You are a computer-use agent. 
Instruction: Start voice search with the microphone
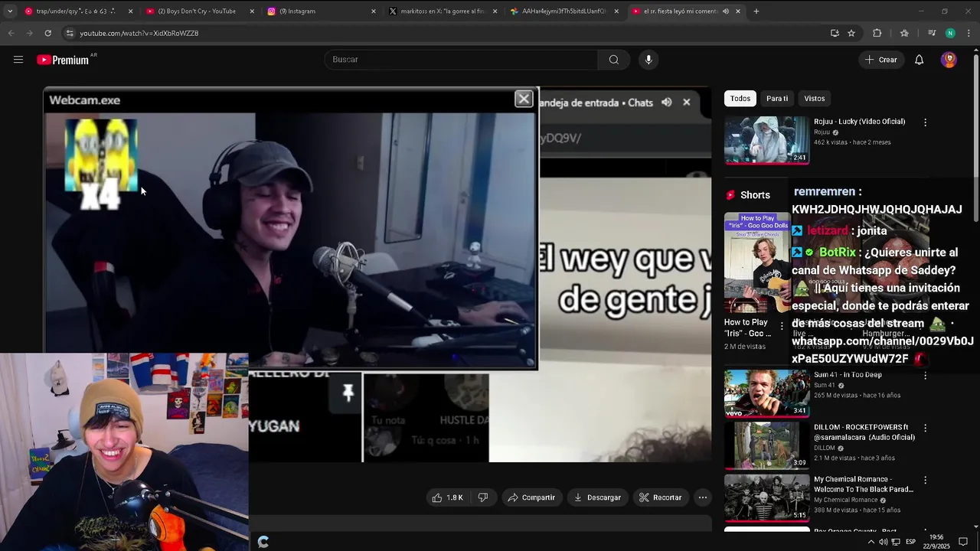[648, 60]
